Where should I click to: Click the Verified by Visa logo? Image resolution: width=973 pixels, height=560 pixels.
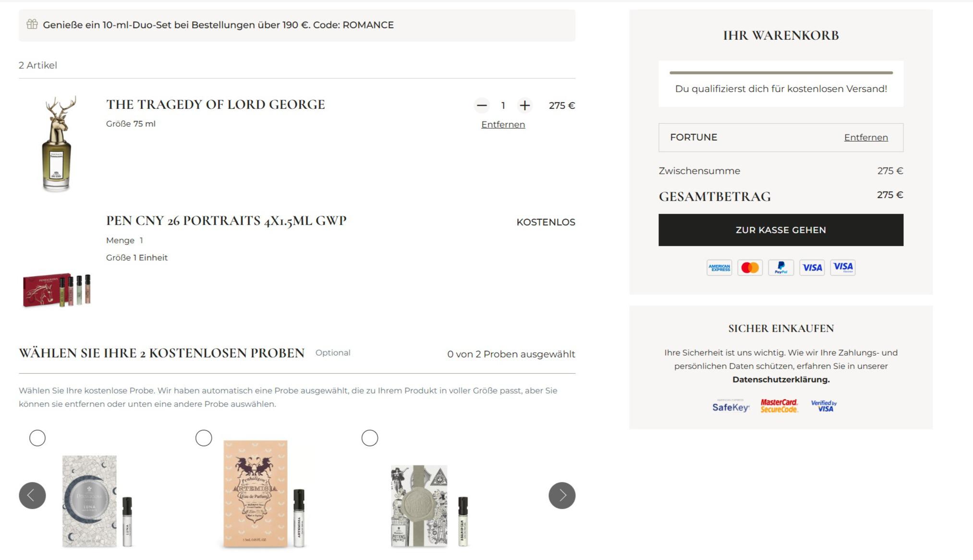tap(824, 406)
